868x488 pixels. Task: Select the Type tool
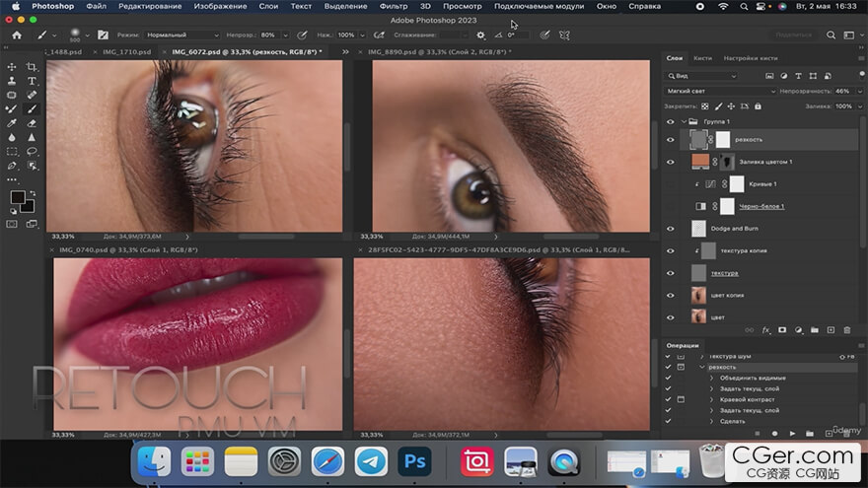pos(32,81)
